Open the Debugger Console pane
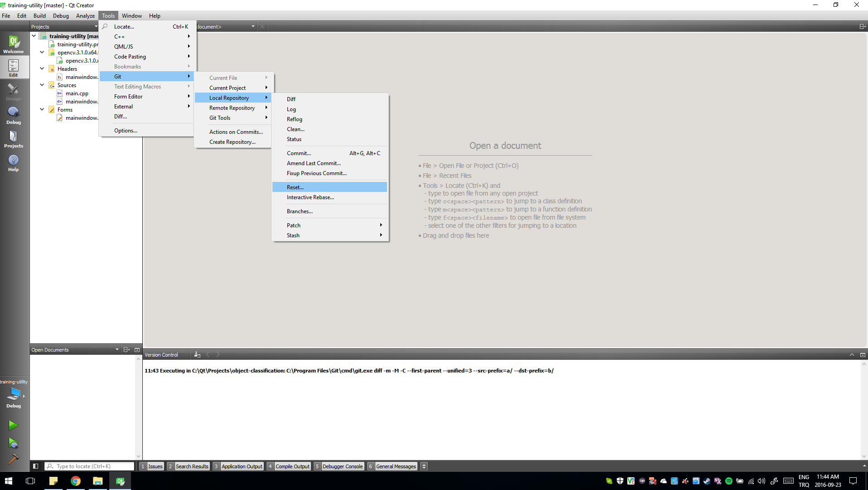 [339, 466]
